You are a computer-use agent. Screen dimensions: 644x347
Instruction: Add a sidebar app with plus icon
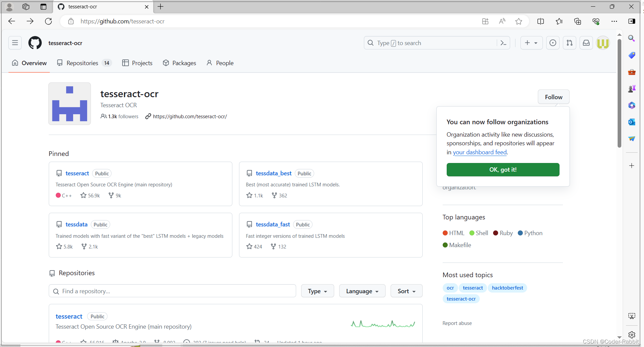pos(632,166)
